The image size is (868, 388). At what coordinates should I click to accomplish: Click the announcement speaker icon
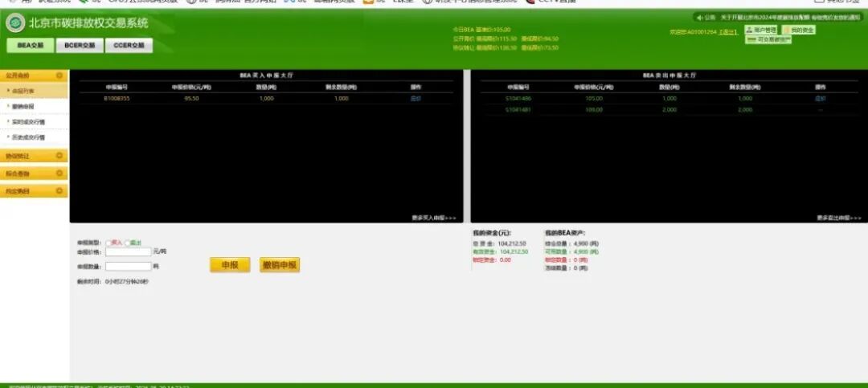coord(700,18)
